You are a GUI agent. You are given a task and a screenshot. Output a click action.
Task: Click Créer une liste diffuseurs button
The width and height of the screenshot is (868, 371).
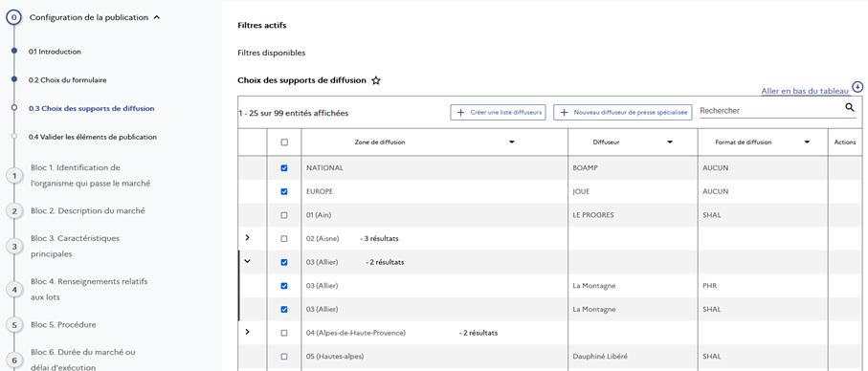499,112
